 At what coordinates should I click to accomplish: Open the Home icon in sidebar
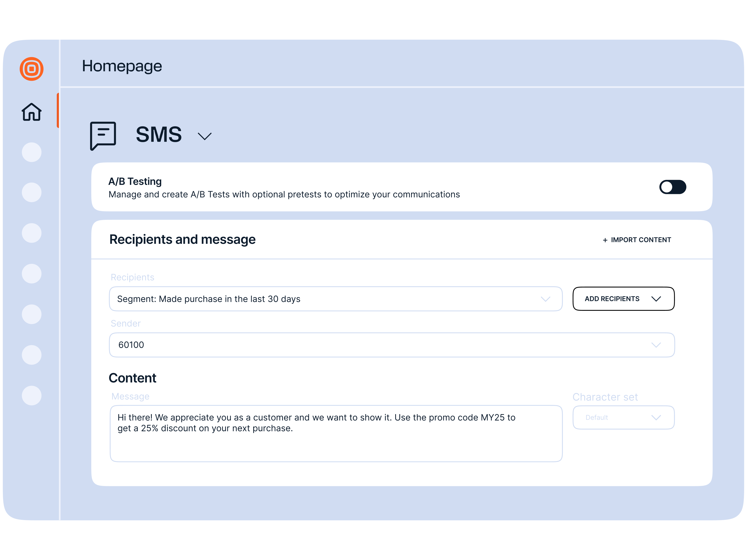tap(32, 112)
